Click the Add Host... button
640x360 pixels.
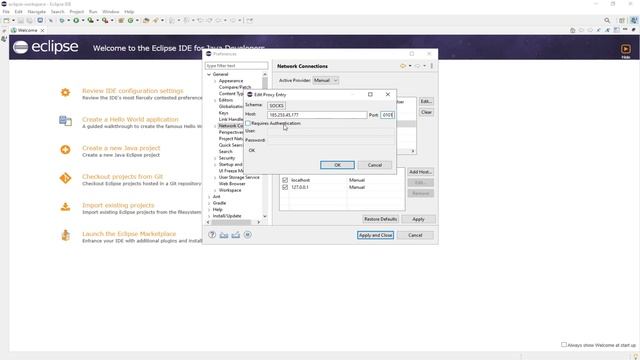point(420,172)
